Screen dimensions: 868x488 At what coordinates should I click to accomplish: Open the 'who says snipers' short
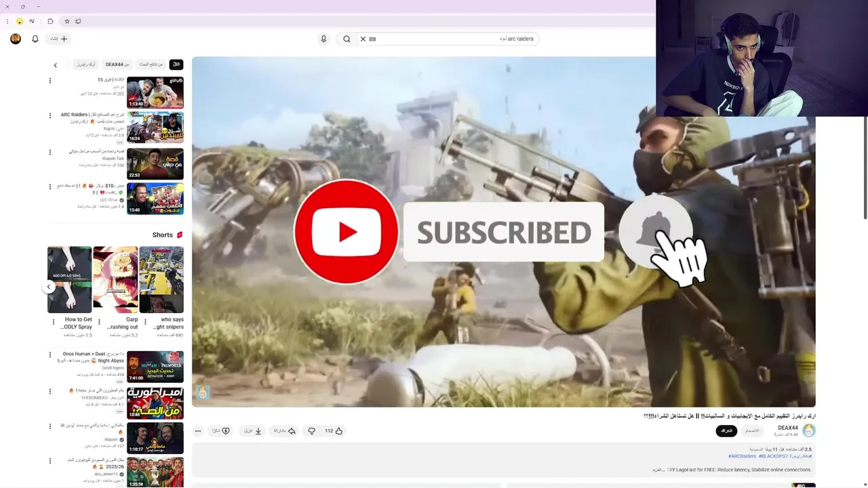[x=161, y=279]
